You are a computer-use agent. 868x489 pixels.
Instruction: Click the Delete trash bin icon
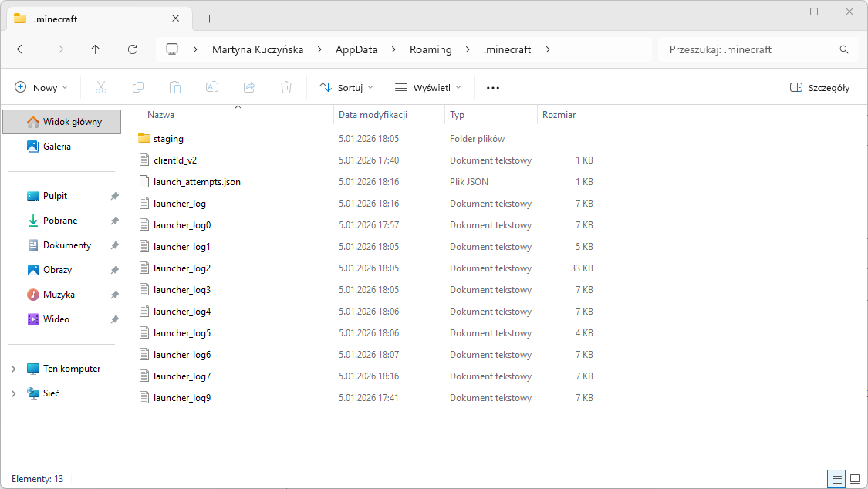(x=286, y=88)
